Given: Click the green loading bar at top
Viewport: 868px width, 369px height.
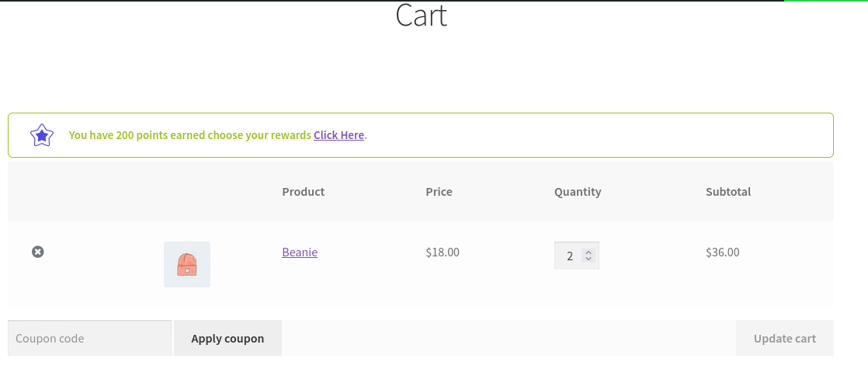Looking at the screenshot, I should point(826,1).
